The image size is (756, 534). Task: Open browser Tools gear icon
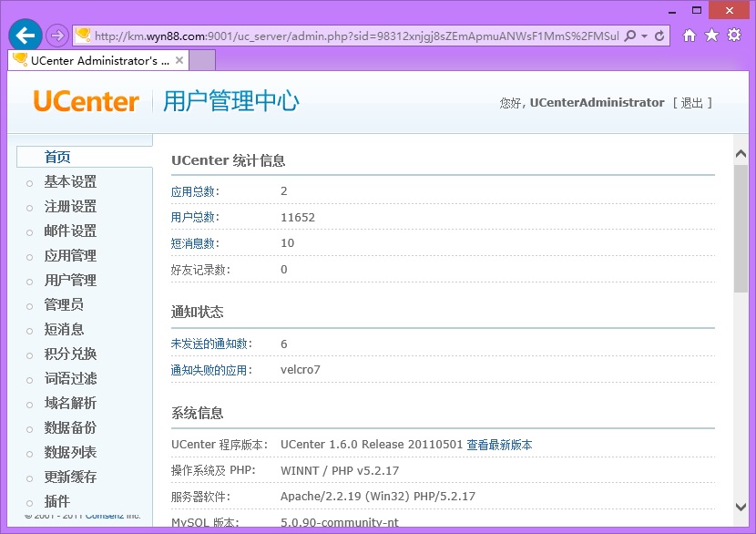pyautogui.click(x=734, y=36)
